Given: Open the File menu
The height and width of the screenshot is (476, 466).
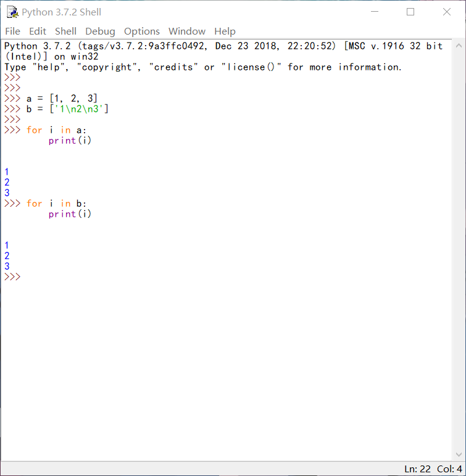Looking at the screenshot, I should point(12,31).
